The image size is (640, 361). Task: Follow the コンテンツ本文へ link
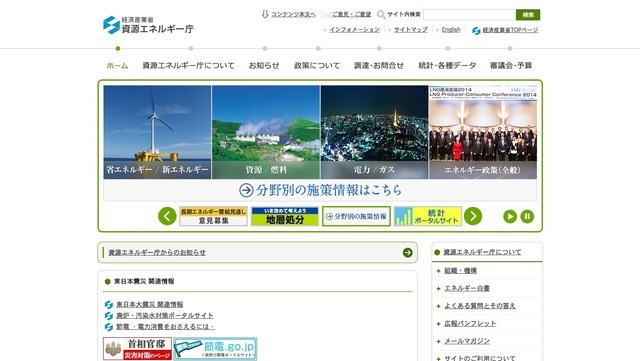293,14
